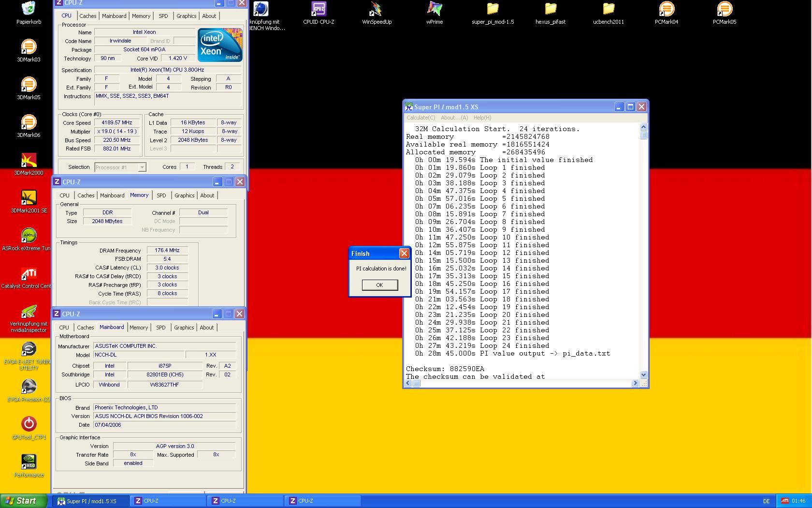812x508 pixels.
Task: Activate first CPU-Z taskbar button
Action: (x=168, y=501)
